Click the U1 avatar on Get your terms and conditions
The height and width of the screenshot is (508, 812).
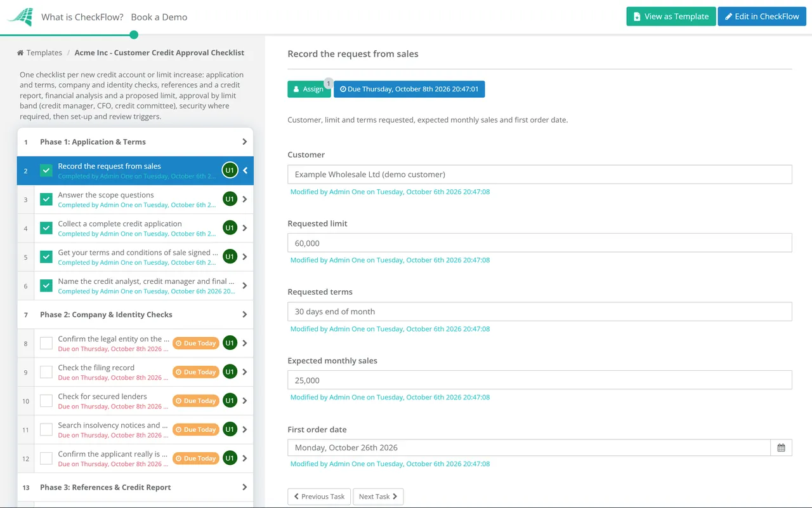pyautogui.click(x=230, y=257)
